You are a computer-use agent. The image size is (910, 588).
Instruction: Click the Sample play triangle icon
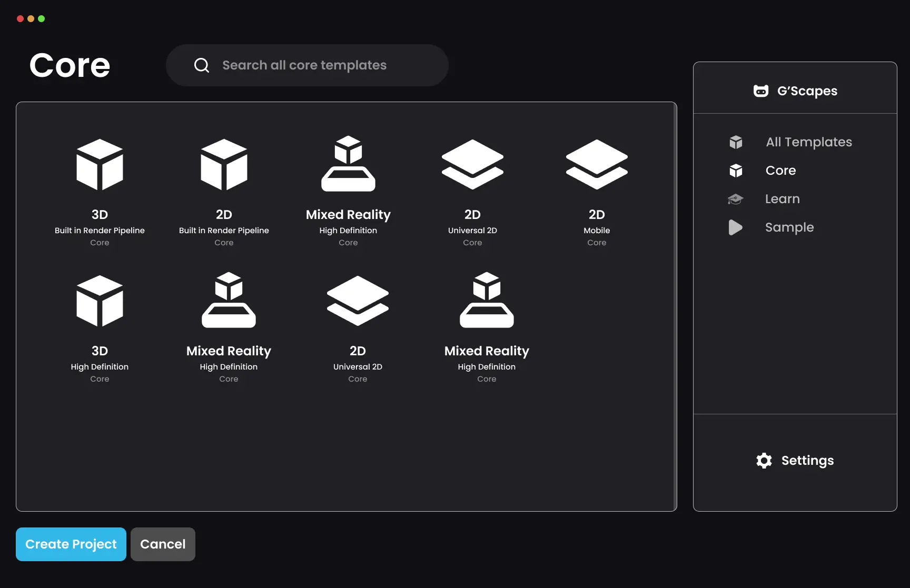pyautogui.click(x=736, y=227)
